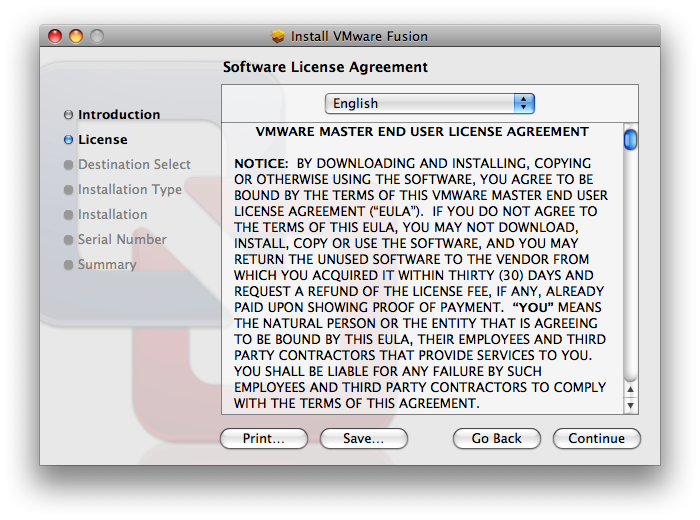Print the license agreement with Print…
The image size is (700, 520).
[263, 438]
